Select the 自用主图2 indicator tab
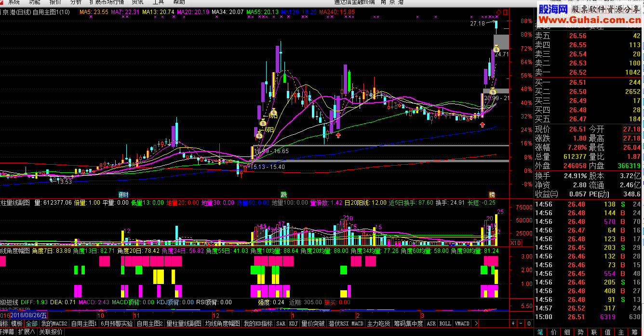Image resolution: width=644 pixels, height=336 pixels. [149, 323]
